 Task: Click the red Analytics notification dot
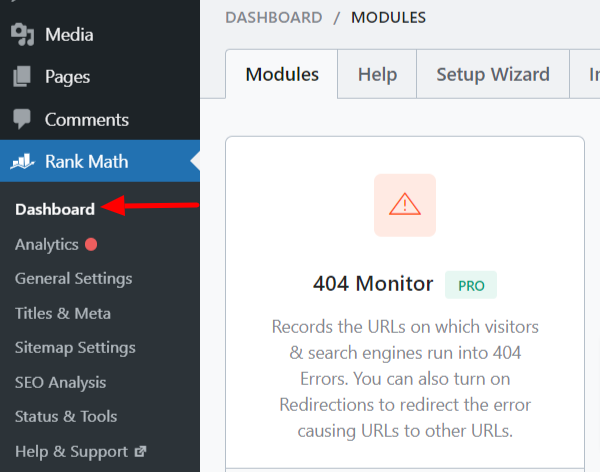[91, 244]
